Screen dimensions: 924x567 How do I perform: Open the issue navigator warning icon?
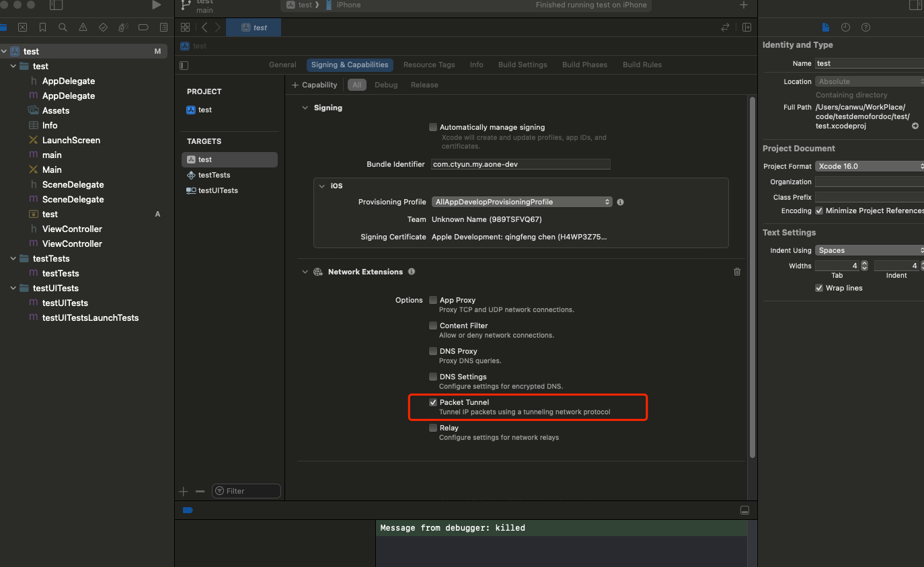pos(83,28)
